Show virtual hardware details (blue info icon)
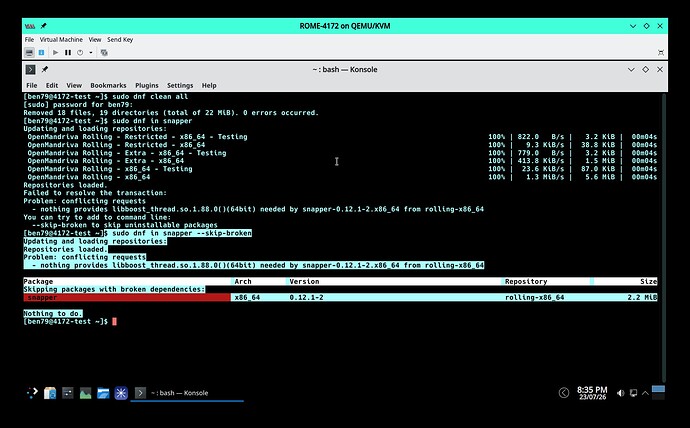 tap(41, 52)
